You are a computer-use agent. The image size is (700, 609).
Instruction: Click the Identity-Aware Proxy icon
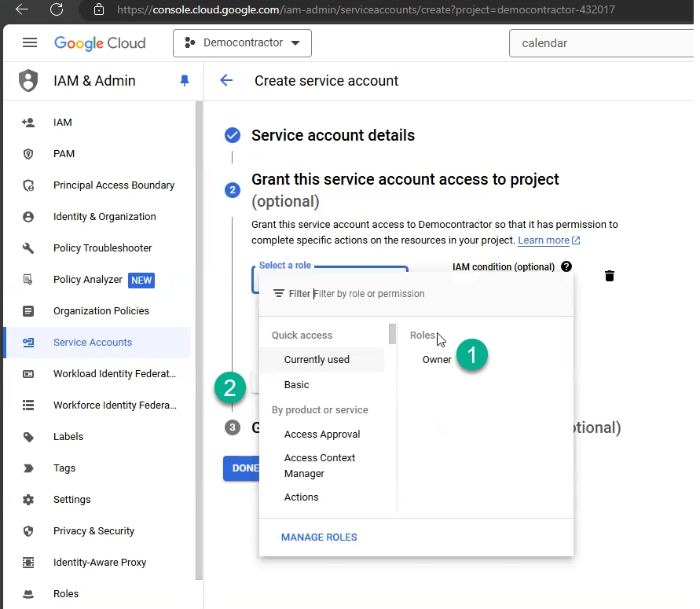pyautogui.click(x=28, y=563)
